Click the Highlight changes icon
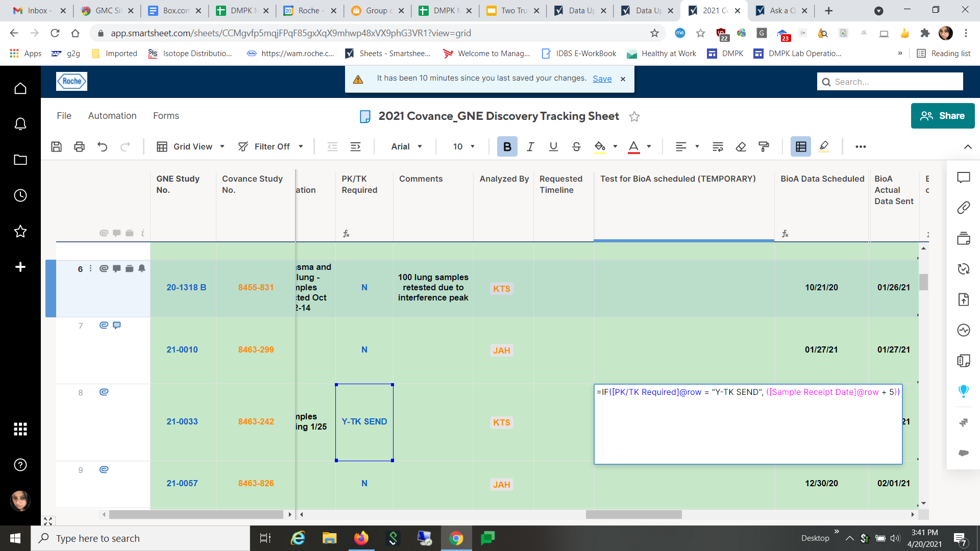 (x=824, y=147)
